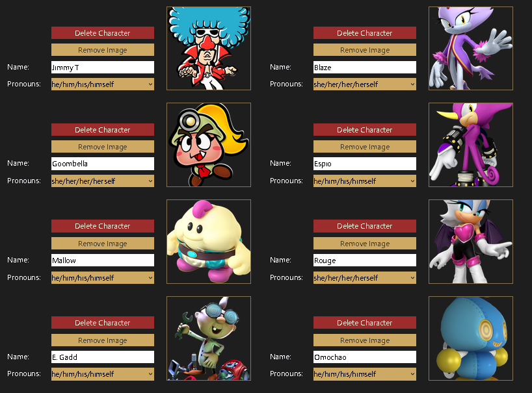This screenshot has height=393, width=532.
Task: Remove Goombella's image
Action: tap(103, 147)
